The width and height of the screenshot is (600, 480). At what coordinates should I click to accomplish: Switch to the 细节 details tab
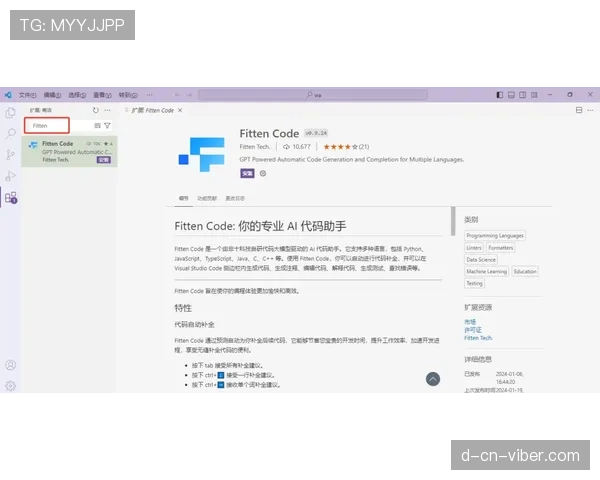pyautogui.click(x=184, y=198)
